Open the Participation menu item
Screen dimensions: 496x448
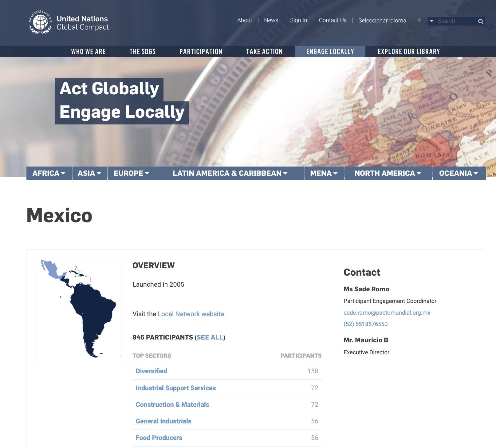201,52
